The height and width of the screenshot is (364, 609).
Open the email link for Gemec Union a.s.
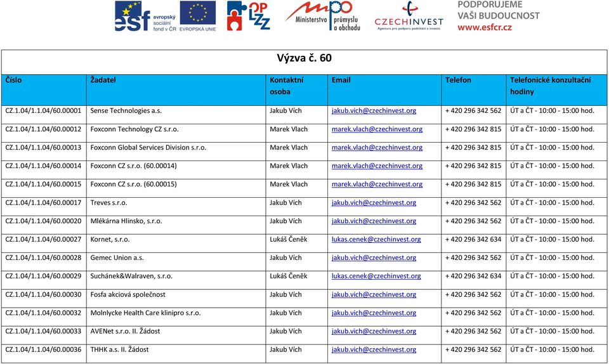point(374,257)
